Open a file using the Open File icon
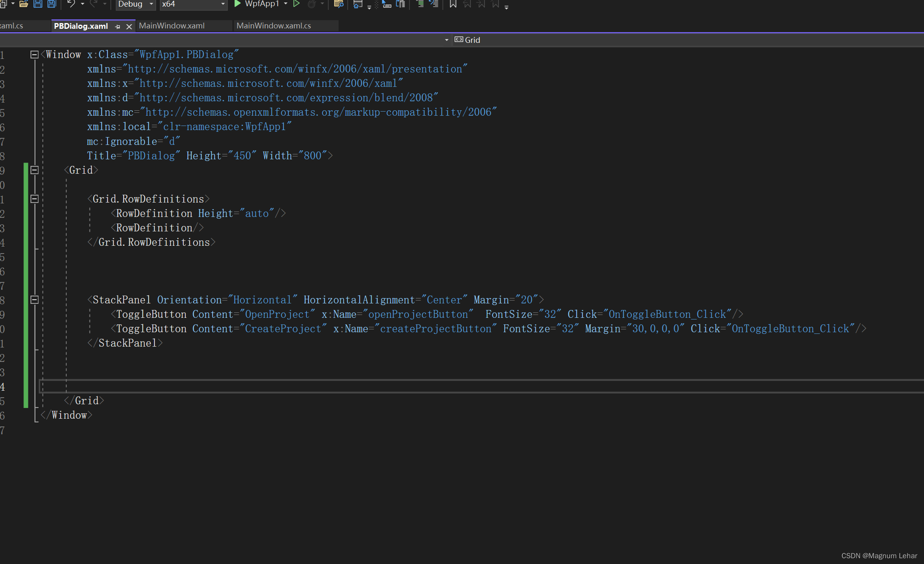Screen dimensions: 924x564 pos(23,4)
